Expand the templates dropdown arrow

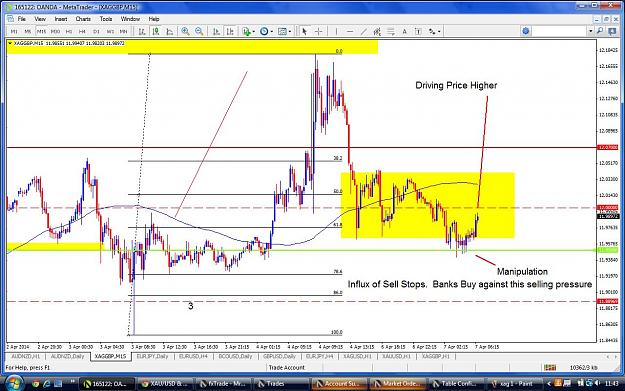pos(290,31)
